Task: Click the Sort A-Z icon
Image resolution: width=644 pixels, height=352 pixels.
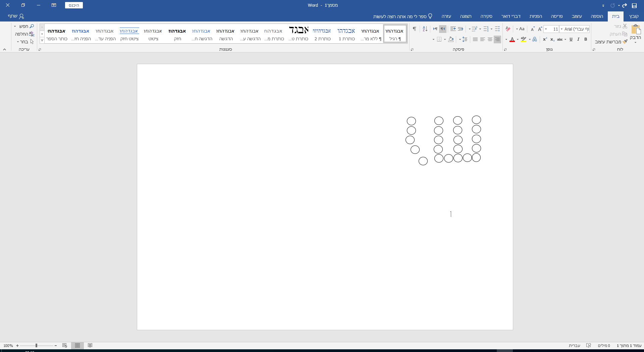Action: 425,29
